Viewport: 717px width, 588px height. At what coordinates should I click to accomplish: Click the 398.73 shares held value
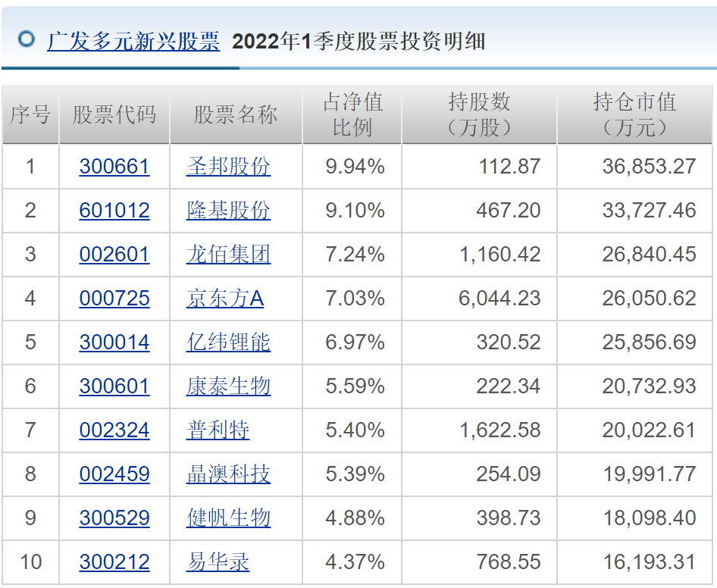[509, 518]
